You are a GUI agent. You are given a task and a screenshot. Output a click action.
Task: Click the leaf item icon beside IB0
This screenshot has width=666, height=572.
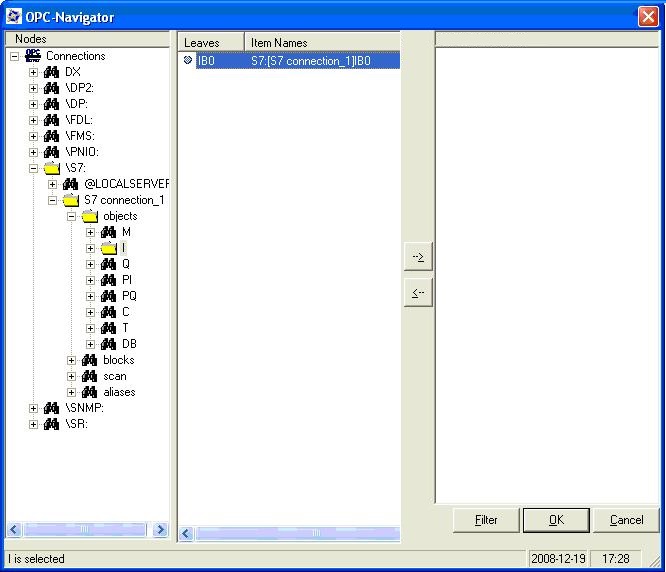[187, 60]
